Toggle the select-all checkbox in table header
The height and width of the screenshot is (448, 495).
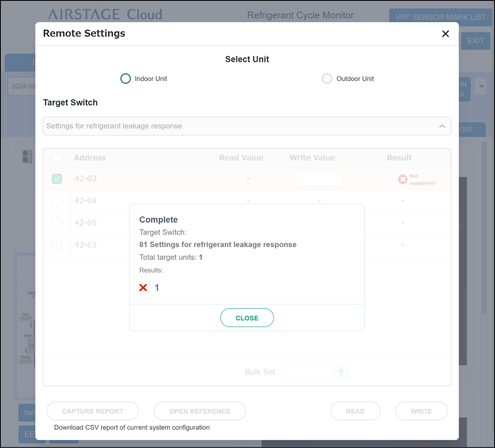57,158
